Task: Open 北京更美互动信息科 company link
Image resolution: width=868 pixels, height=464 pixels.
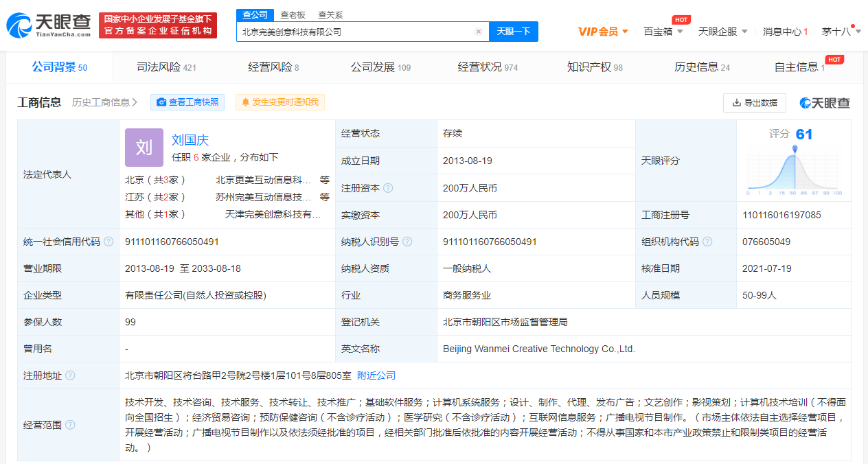Action: point(264,180)
